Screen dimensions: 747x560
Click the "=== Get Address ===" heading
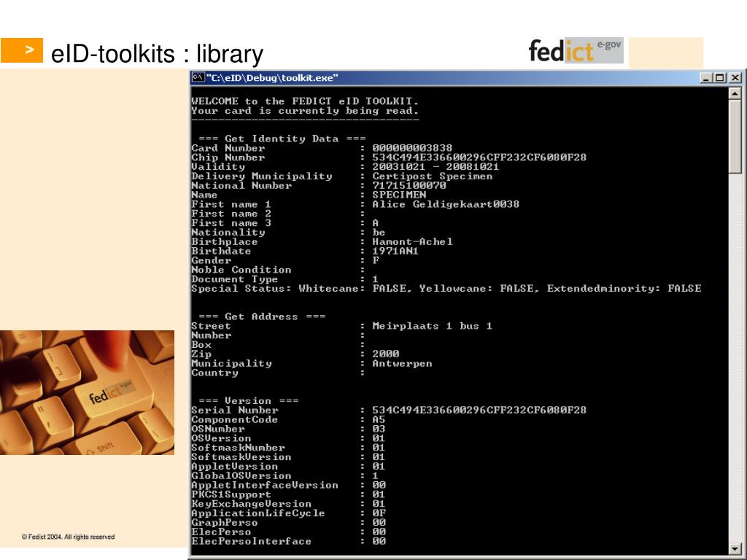click(x=262, y=316)
